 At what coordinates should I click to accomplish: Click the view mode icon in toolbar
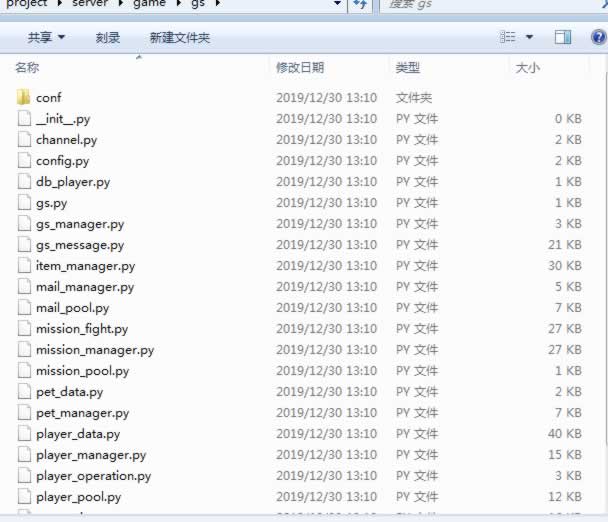click(508, 37)
